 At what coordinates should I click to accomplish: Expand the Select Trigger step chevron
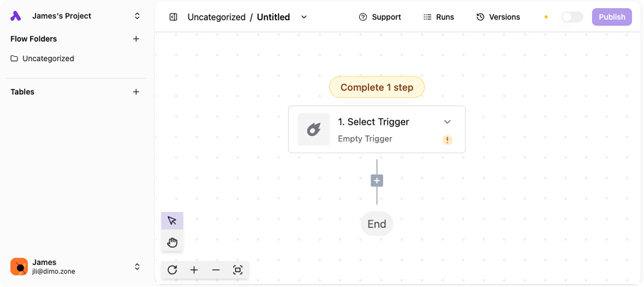(447, 122)
